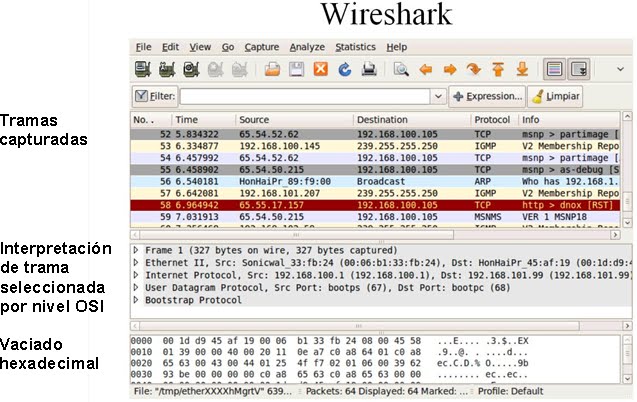This screenshot has height=402, width=637.
Task: Open the View menu
Action: [x=200, y=47]
